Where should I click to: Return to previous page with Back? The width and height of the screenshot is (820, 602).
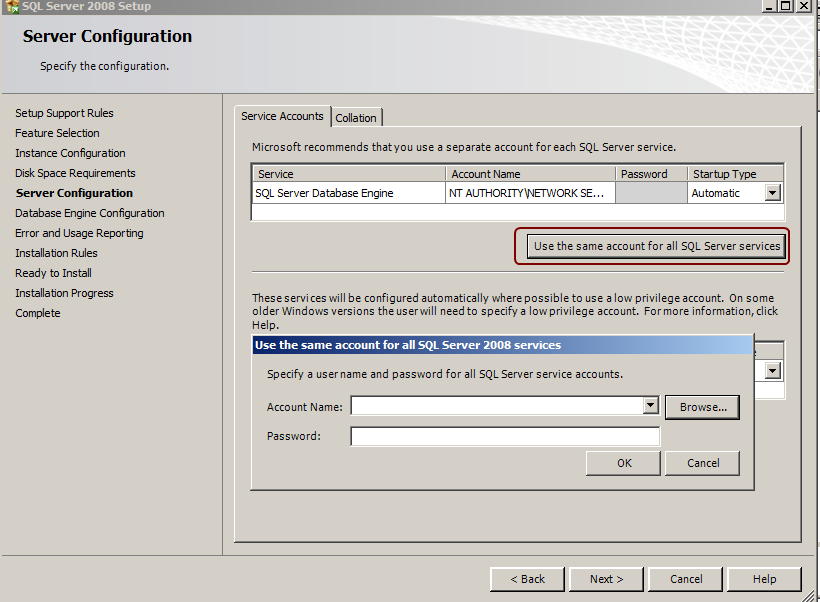[x=527, y=579]
